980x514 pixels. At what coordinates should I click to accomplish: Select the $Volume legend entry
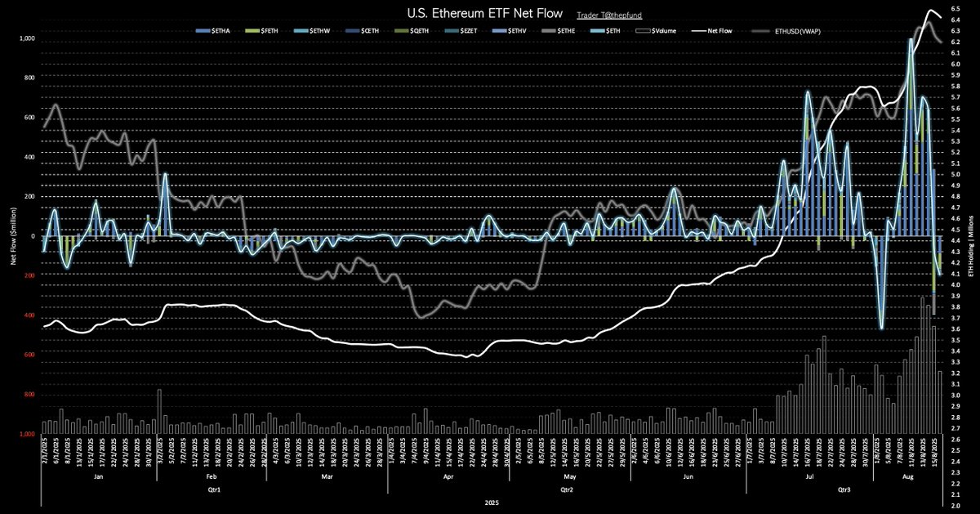[x=656, y=30]
